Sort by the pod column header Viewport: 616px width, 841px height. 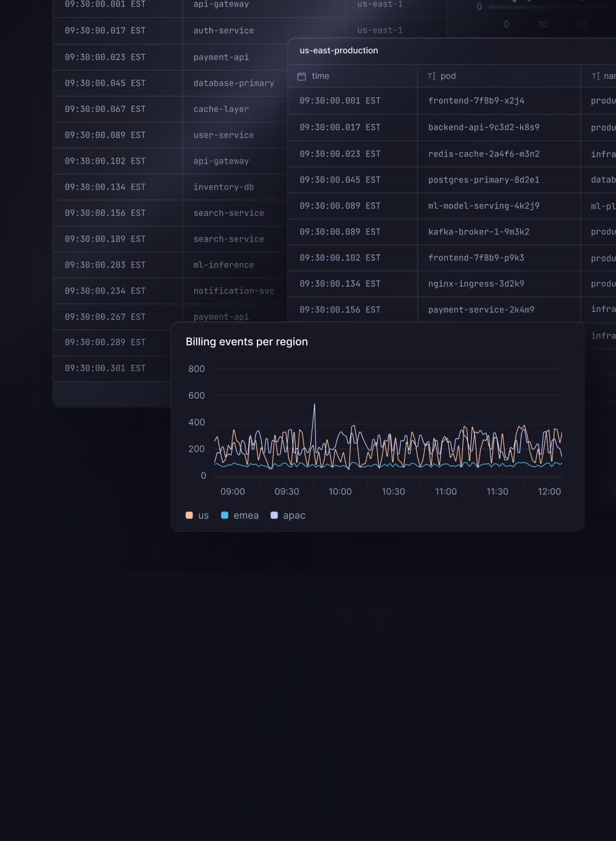click(448, 76)
